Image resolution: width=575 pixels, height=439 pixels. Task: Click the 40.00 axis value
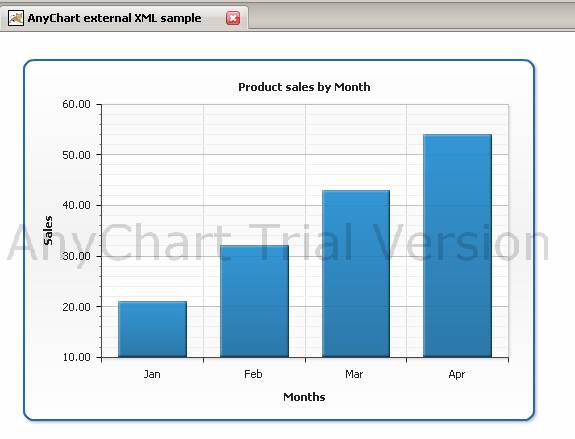click(76, 205)
